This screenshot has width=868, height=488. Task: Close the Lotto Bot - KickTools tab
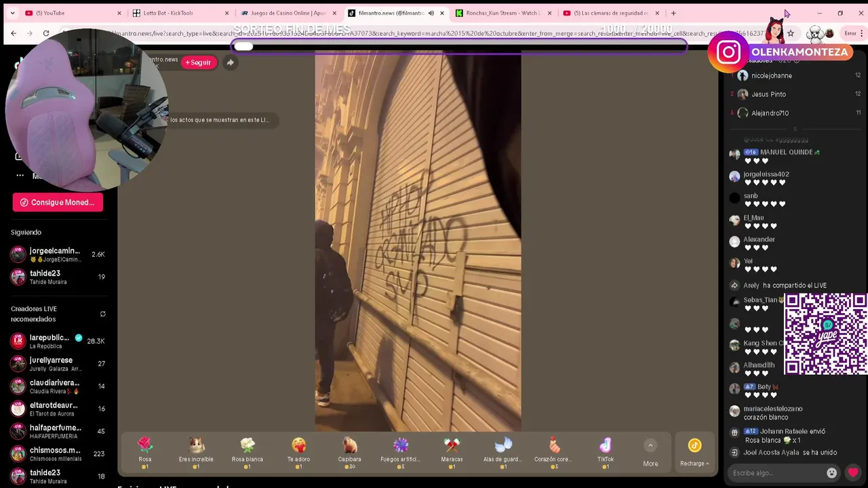click(226, 13)
